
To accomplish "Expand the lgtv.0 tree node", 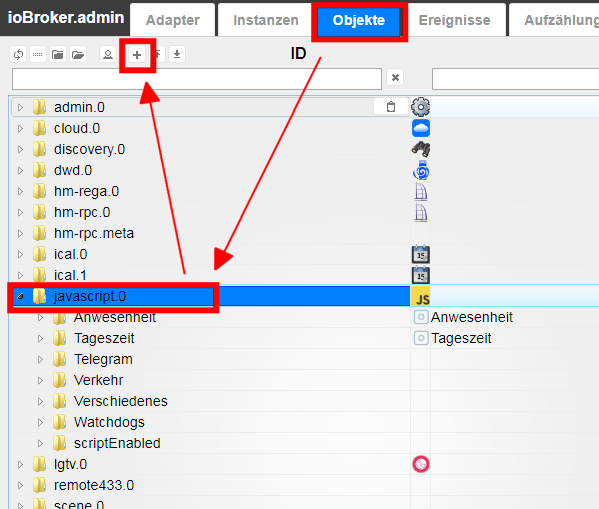I will 21,464.
